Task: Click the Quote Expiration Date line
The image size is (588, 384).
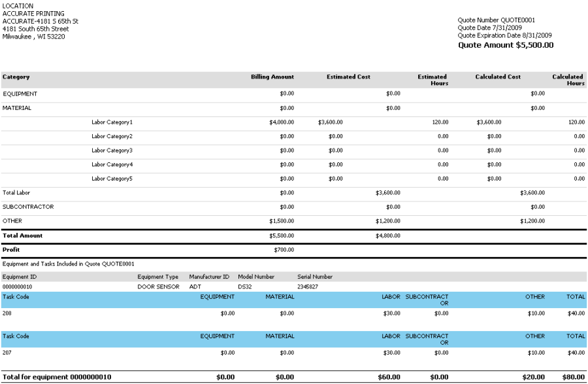Action: click(504, 35)
